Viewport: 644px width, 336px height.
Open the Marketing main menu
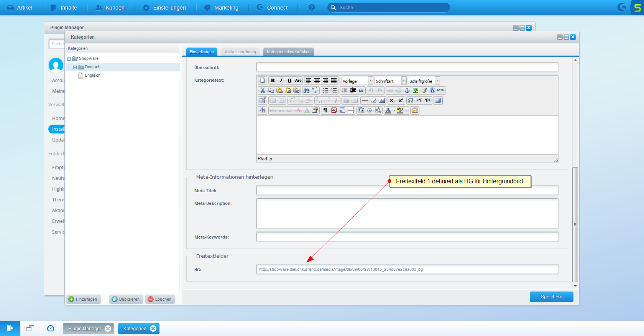coord(221,8)
